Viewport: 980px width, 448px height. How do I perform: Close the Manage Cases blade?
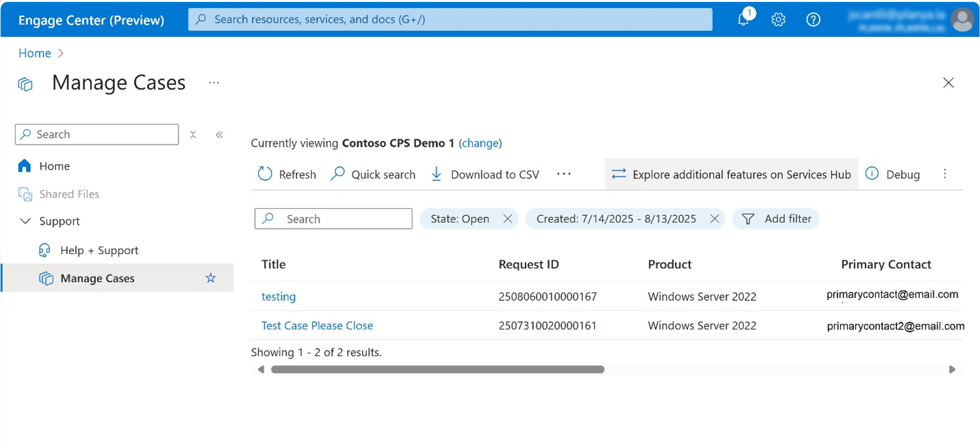[948, 83]
